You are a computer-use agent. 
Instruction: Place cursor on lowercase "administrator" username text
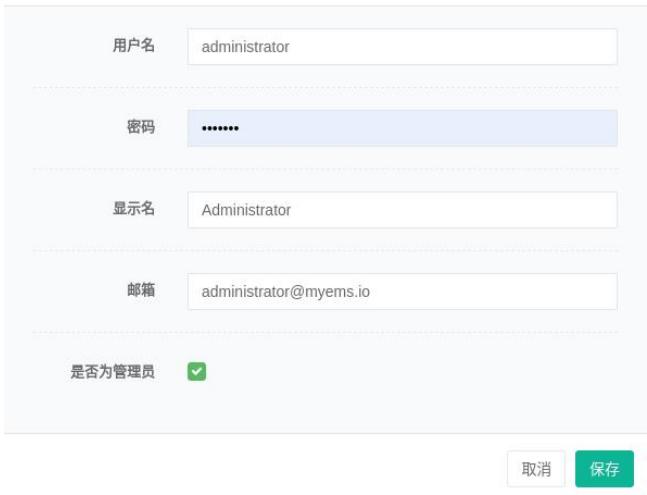pos(245,46)
